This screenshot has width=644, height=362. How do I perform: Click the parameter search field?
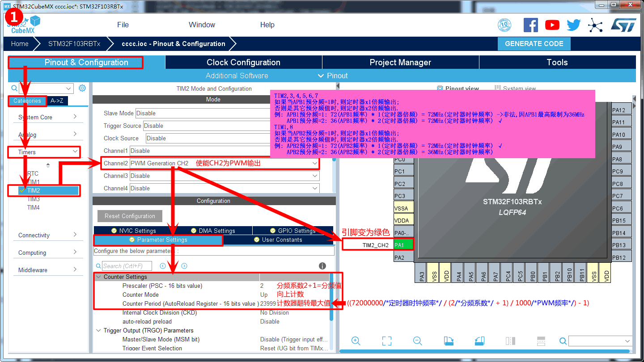click(127, 266)
